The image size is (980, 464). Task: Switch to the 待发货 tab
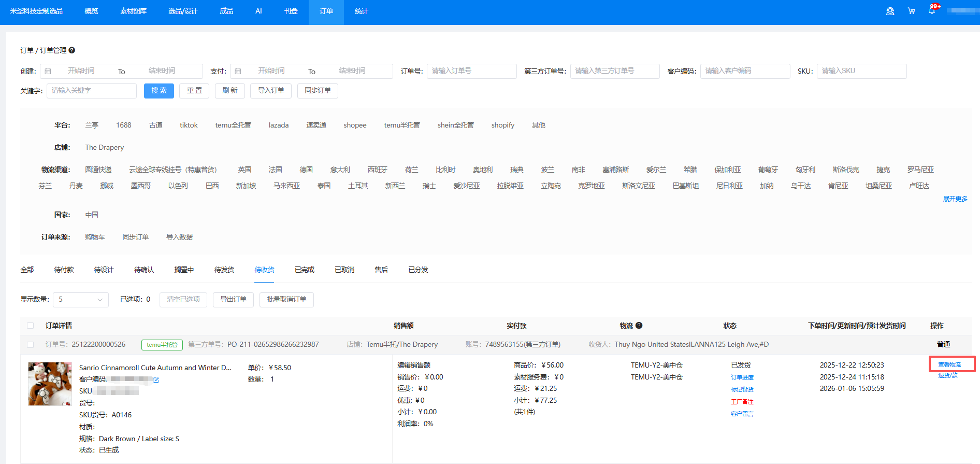tap(224, 270)
